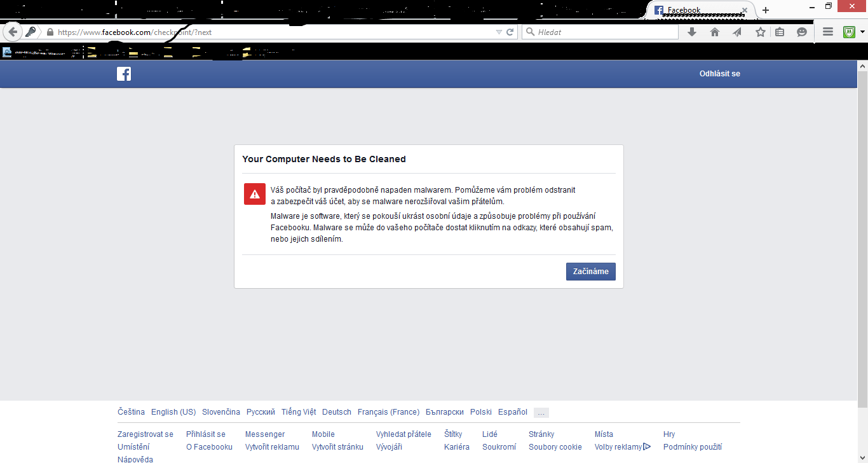Go to the browser home page icon
The width and height of the screenshot is (868, 463).
(715, 32)
